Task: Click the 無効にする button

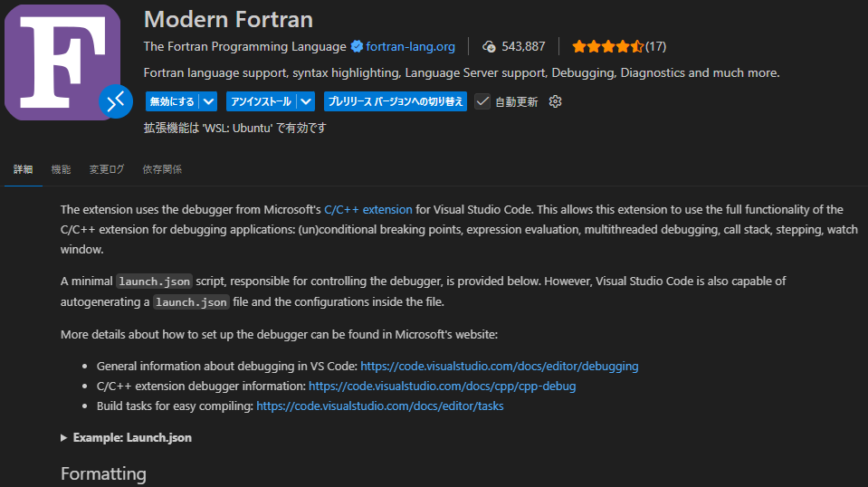Action: (x=172, y=101)
